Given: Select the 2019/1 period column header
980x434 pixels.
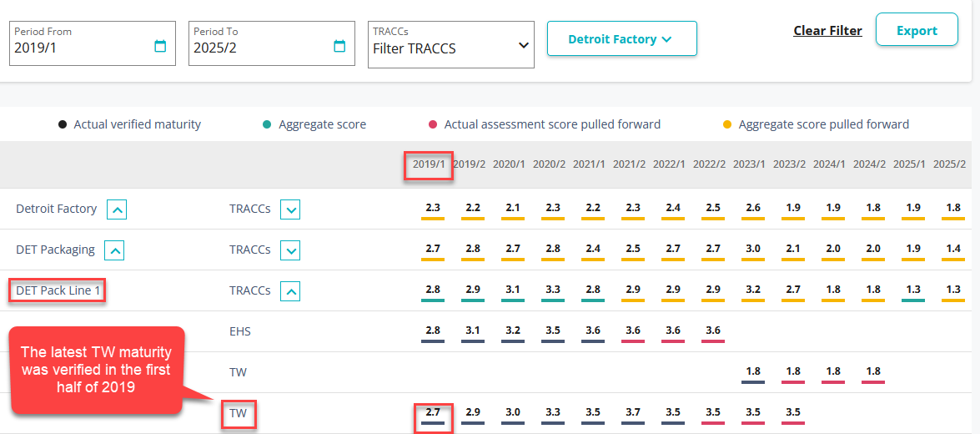Looking at the screenshot, I should tap(429, 164).
